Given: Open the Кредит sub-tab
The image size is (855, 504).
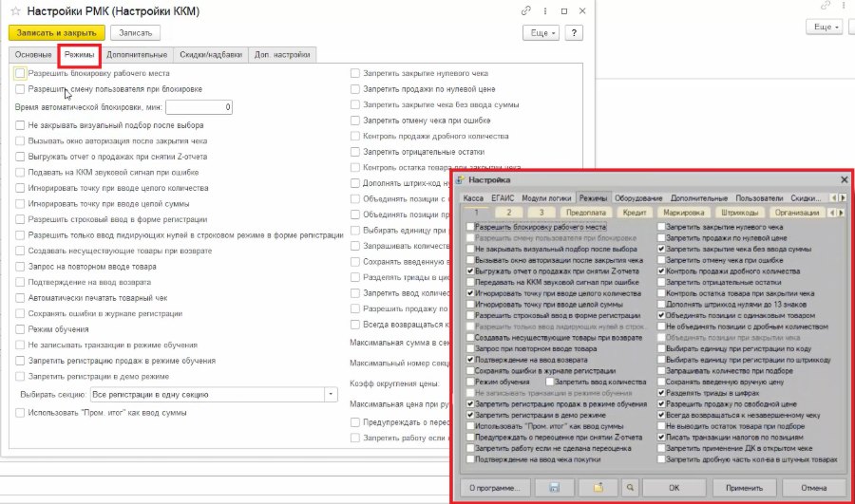Looking at the screenshot, I should click(635, 213).
